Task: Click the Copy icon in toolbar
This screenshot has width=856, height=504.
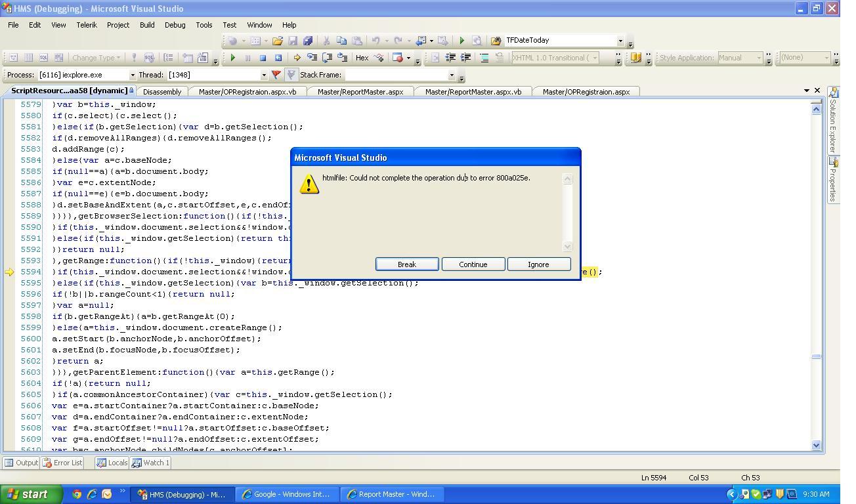Action: [341, 41]
